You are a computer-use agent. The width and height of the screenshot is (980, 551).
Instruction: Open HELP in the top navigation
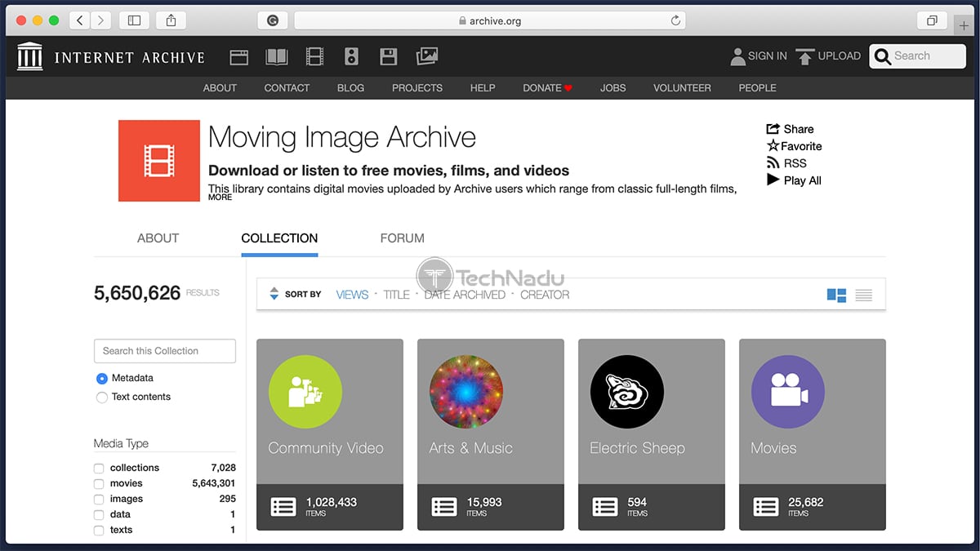coord(483,87)
